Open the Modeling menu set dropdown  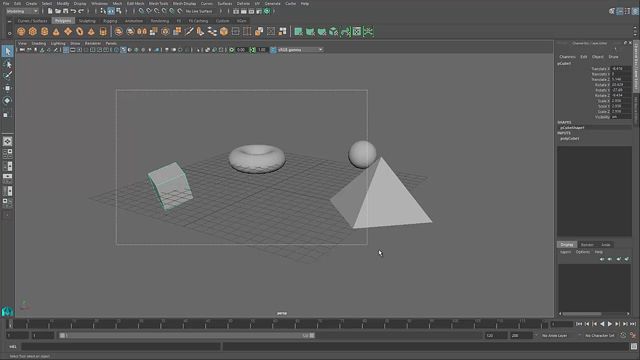[22, 11]
